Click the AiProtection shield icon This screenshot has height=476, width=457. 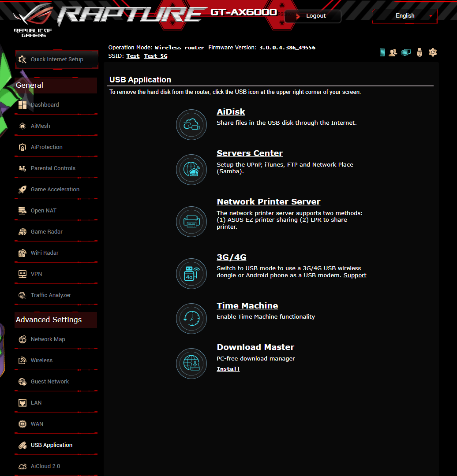pyautogui.click(x=22, y=147)
